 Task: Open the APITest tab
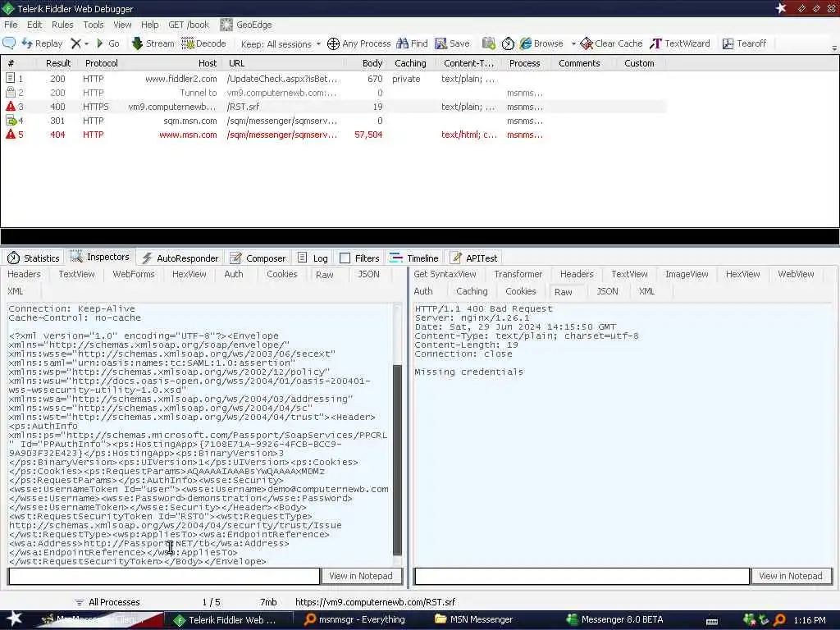click(474, 258)
